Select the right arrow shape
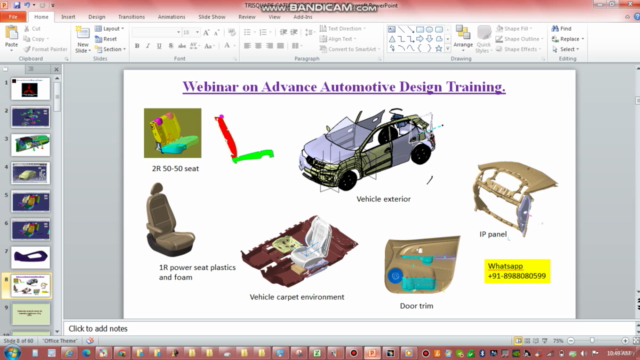Image resolution: width=640 pixels, height=360 pixels. tap(420, 39)
